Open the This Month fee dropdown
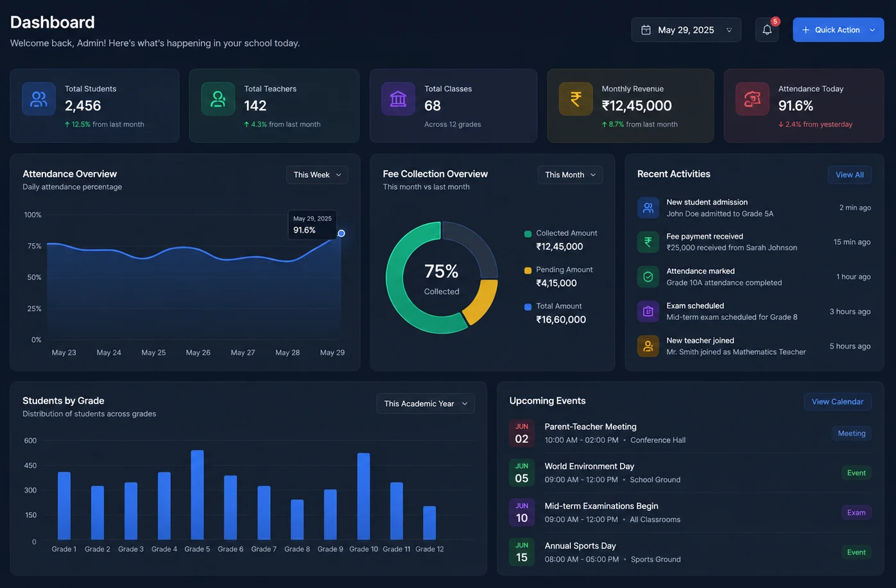The image size is (896, 588). point(570,175)
